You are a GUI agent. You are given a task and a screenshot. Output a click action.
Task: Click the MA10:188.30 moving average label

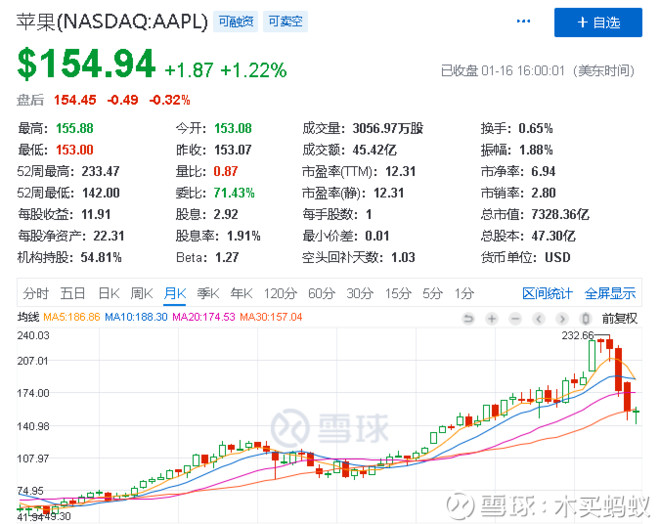[x=136, y=317]
